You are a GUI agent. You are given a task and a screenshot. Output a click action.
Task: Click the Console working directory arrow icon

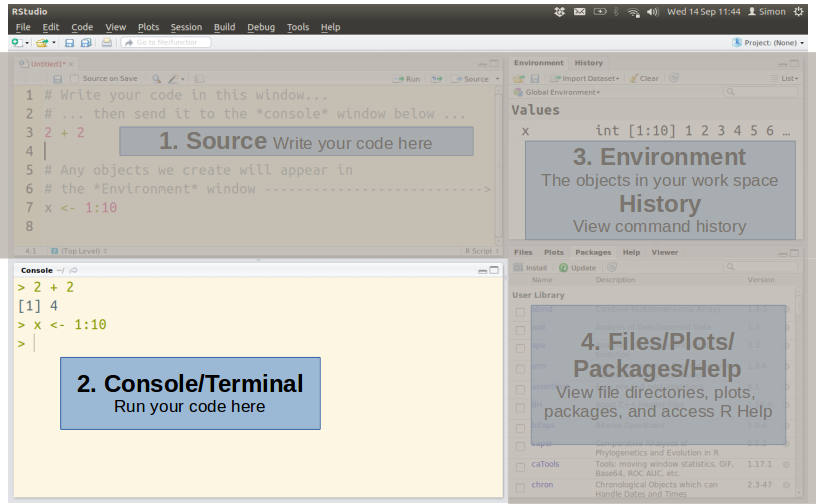tap(73, 270)
